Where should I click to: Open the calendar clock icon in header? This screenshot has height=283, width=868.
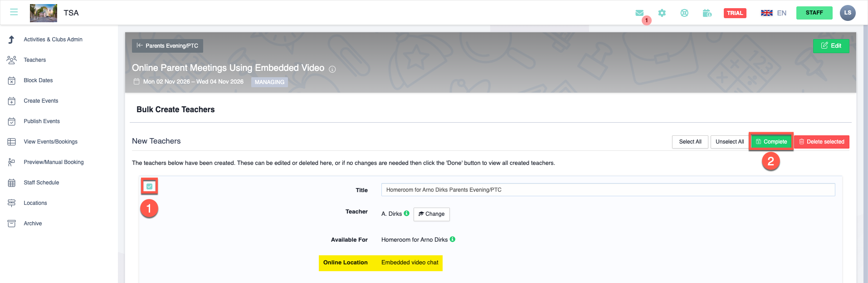click(707, 13)
